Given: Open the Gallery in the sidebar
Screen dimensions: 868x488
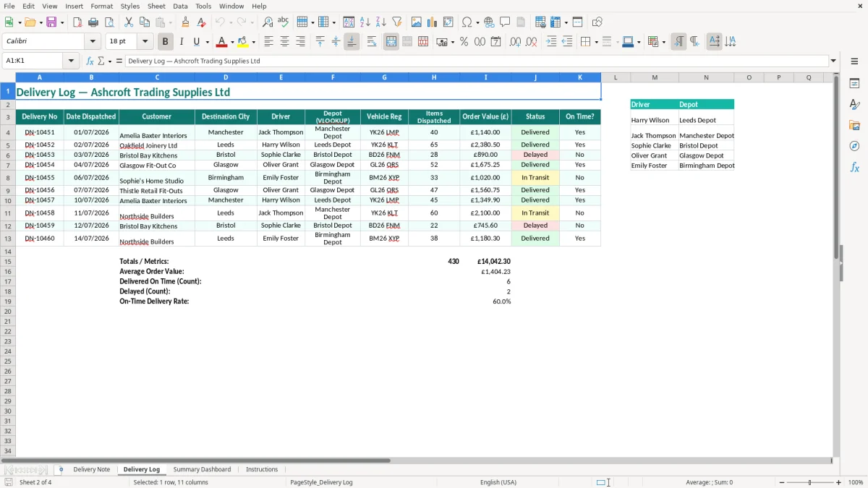Looking at the screenshot, I should pyautogui.click(x=854, y=125).
